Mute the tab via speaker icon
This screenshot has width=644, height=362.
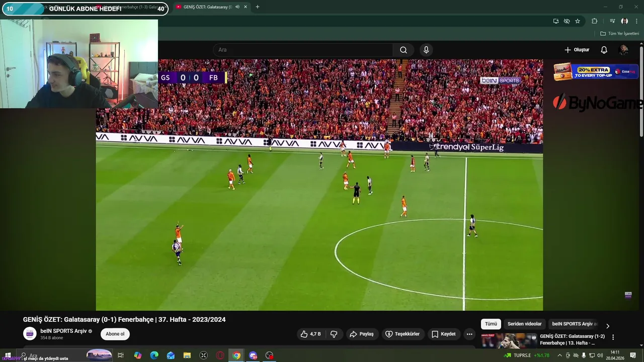coord(237,7)
